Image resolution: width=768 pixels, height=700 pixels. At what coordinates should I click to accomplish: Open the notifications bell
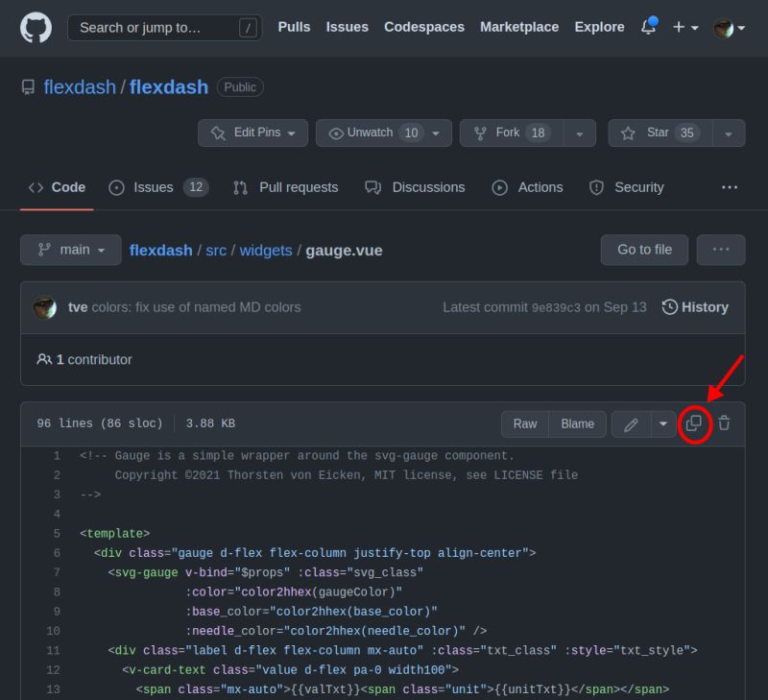[x=649, y=27]
